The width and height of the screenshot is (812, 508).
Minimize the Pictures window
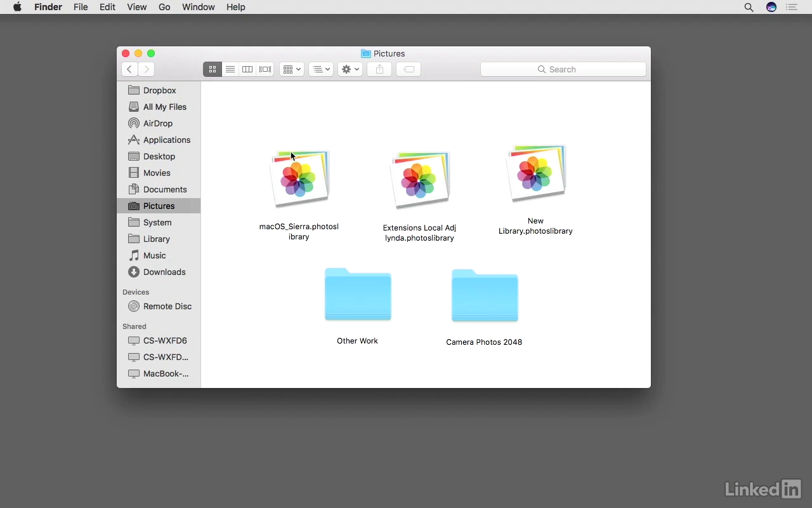138,53
